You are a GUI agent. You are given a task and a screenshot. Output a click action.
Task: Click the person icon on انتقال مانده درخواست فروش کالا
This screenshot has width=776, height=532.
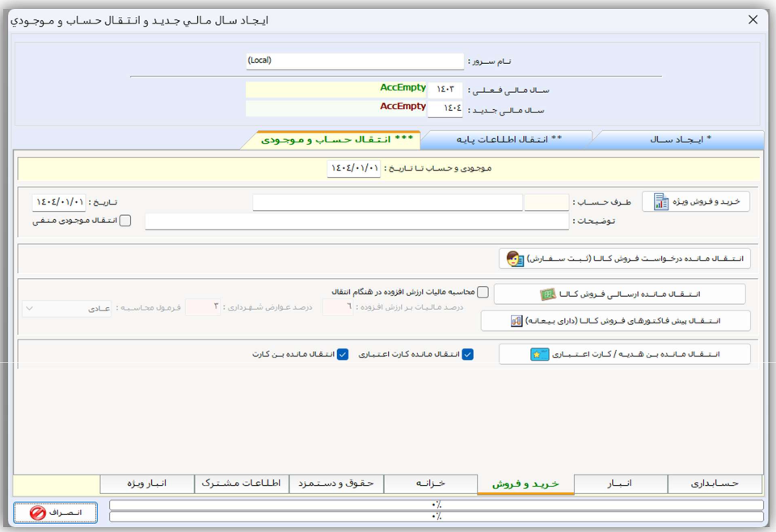[x=515, y=259]
